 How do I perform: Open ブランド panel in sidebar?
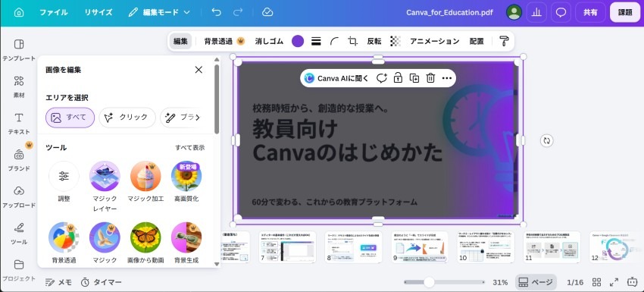pyautogui.click(x=19, y=159)
